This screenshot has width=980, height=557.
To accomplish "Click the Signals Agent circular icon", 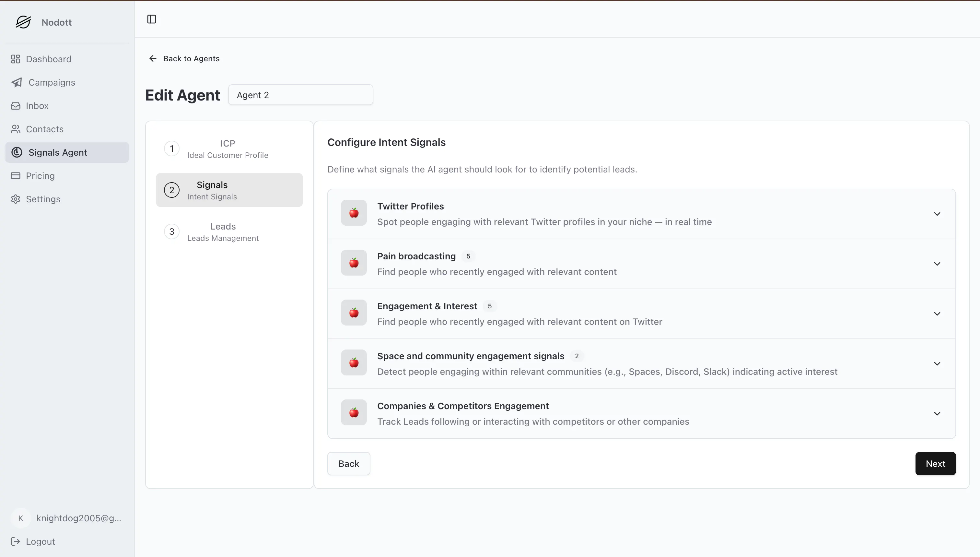I will [x=17, y=152].
